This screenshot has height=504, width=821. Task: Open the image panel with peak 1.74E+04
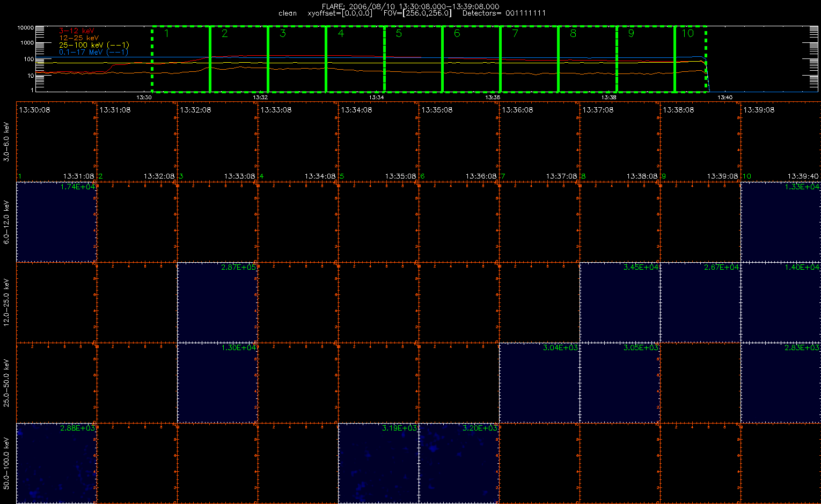tap(56, 222)
